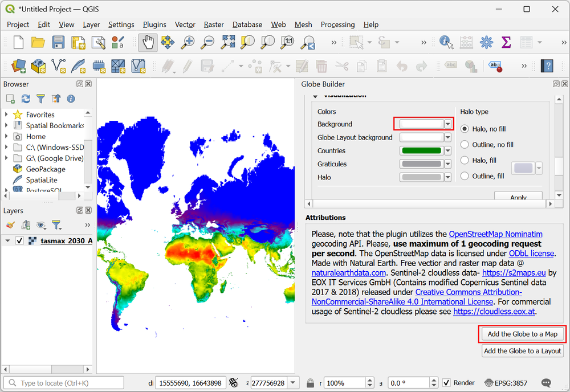Open the Data Source Manager icon
Screen dimensions: 570x392
click(x=18, y=66)
